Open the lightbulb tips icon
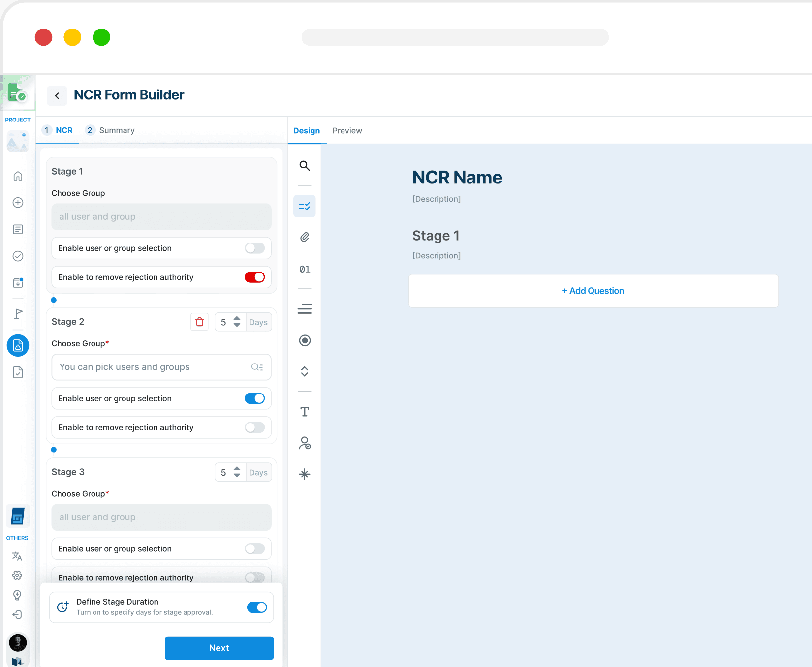The height and width of the screenshot is (667, 812). [x=17, y=595]
